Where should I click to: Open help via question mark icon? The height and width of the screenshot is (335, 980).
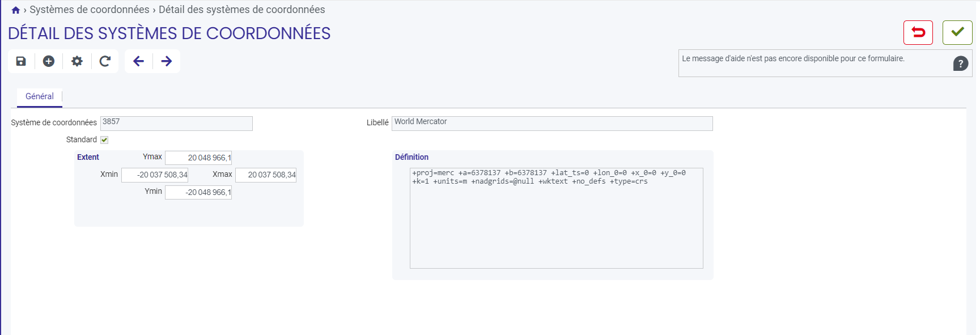click(961, 63)
